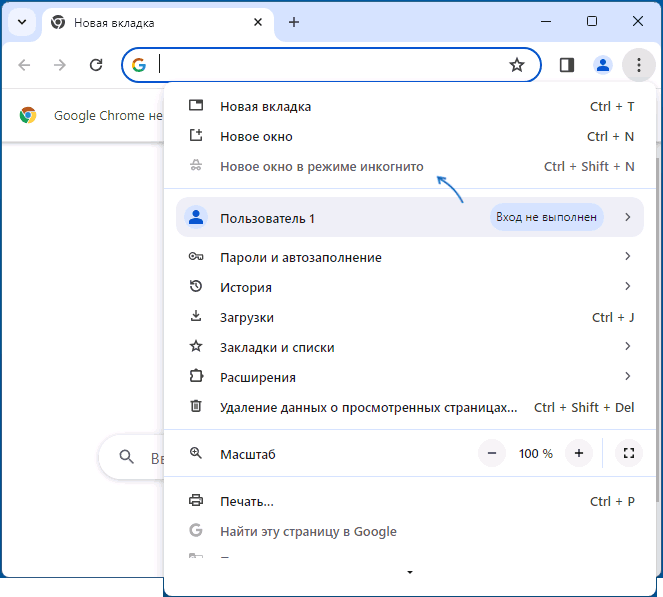Select Печать… menu item
This screenshot has width=663, height=597.
pos(409,501)
